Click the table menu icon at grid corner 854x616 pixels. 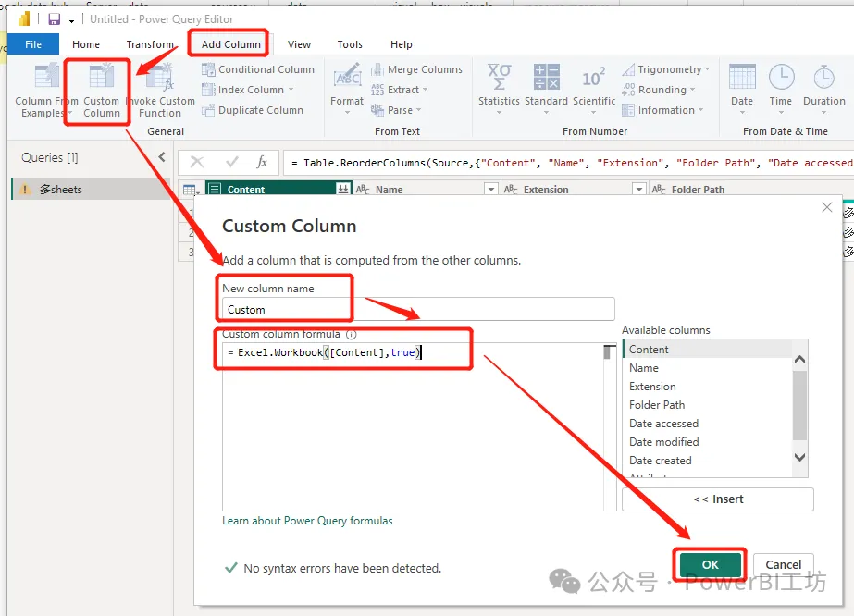click(191, 190)
